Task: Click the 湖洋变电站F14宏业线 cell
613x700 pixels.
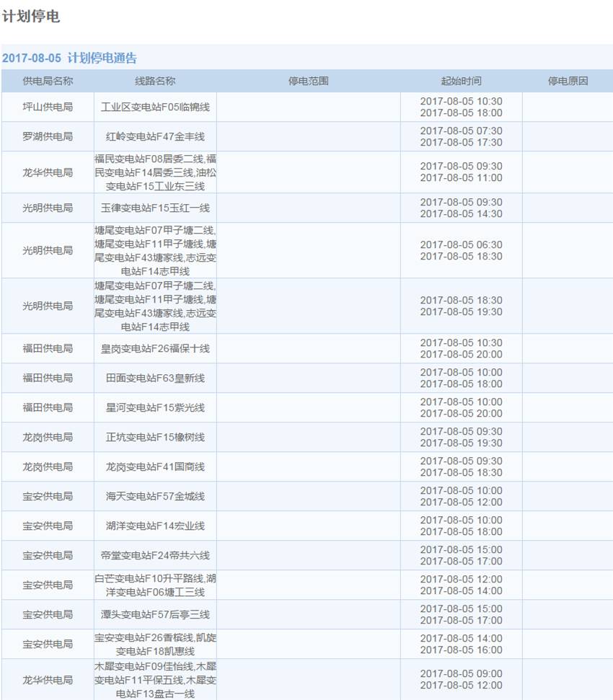Action: point(155,526)
